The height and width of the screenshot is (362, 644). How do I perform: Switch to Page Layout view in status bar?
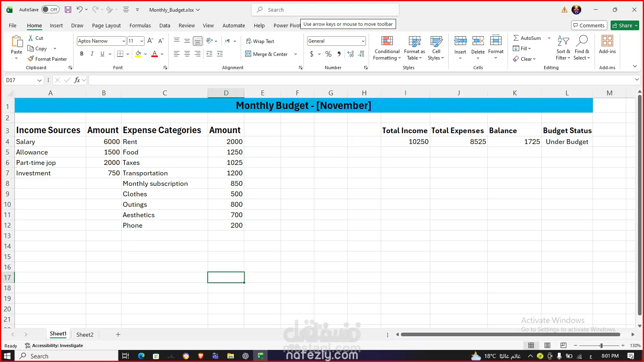pos(547,346)
